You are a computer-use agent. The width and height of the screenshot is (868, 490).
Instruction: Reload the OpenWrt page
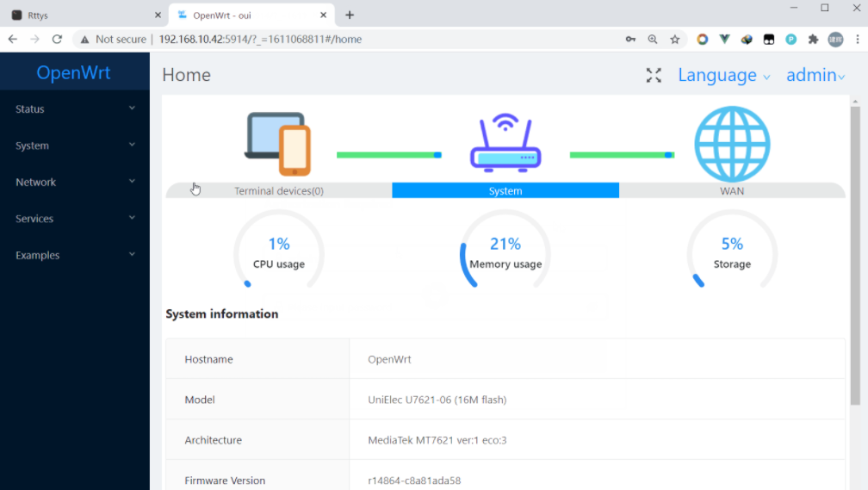[x=57, y=40]
